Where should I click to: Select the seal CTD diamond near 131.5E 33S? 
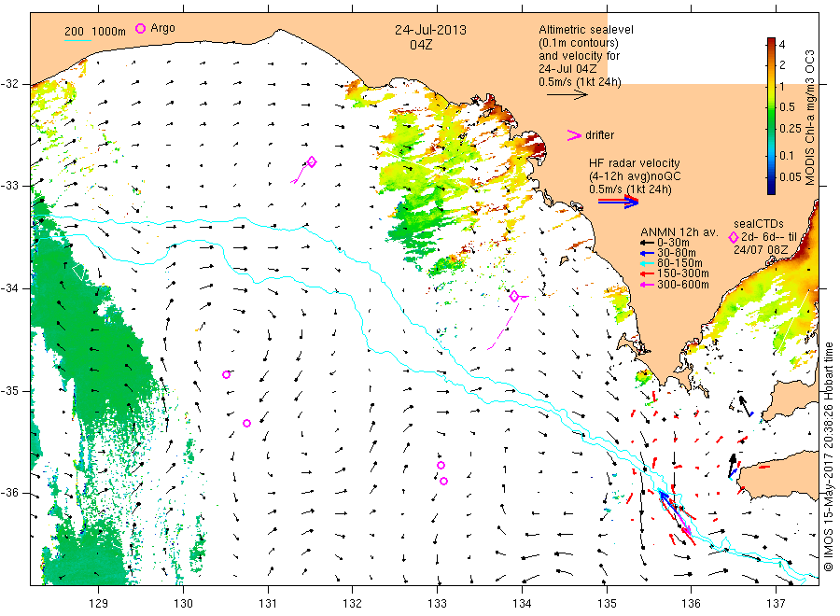coord(312,161)
